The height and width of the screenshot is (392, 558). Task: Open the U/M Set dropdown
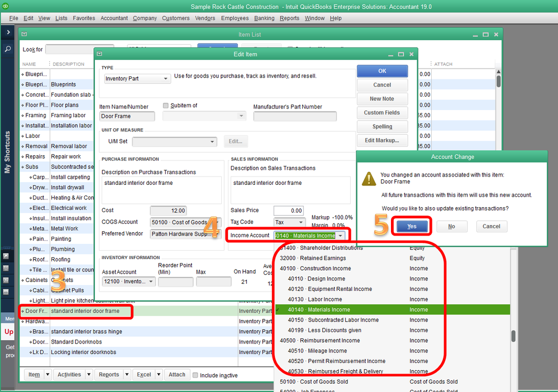coord(174,142)
